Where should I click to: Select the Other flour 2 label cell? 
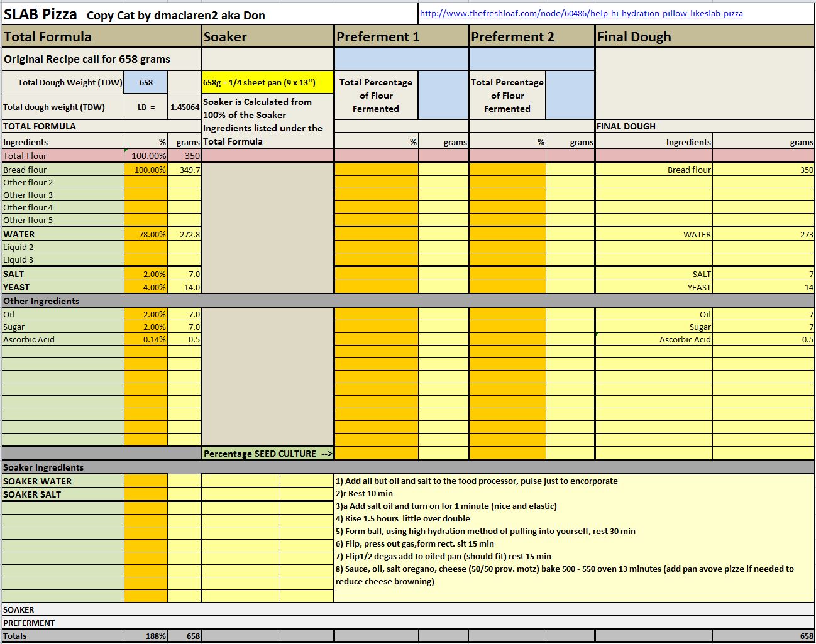[x=63, y=182]
